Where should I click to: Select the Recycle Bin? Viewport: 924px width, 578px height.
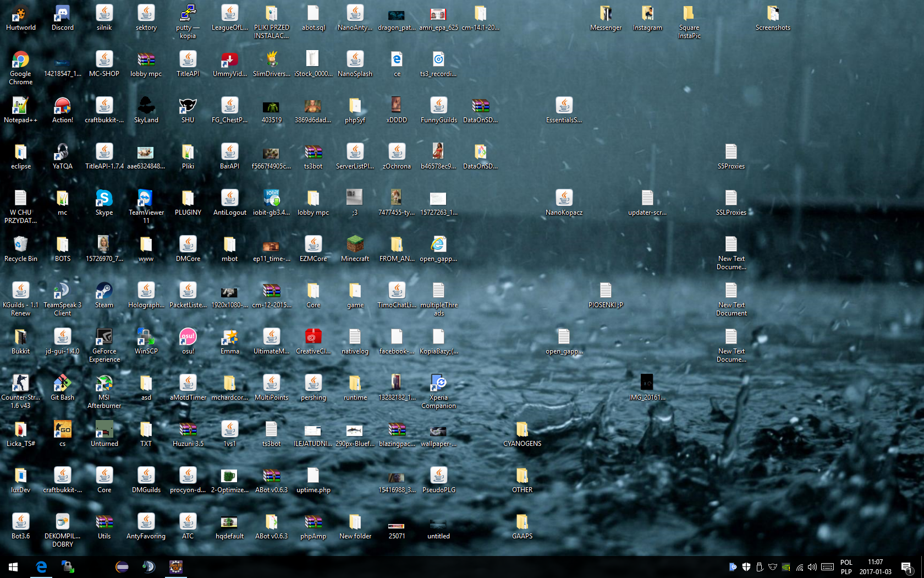pos(20,245)
